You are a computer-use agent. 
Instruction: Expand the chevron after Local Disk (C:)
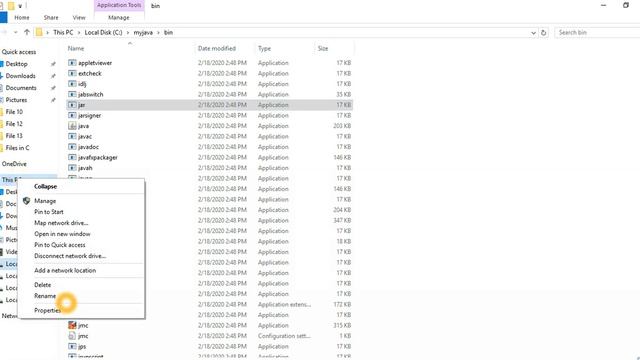tap(128, 32)
